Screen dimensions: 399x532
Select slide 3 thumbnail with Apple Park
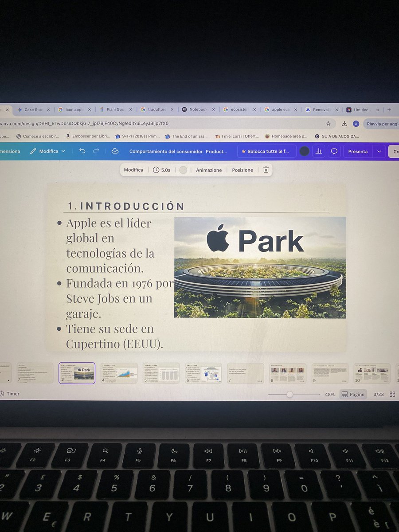(x=77, y=373)
